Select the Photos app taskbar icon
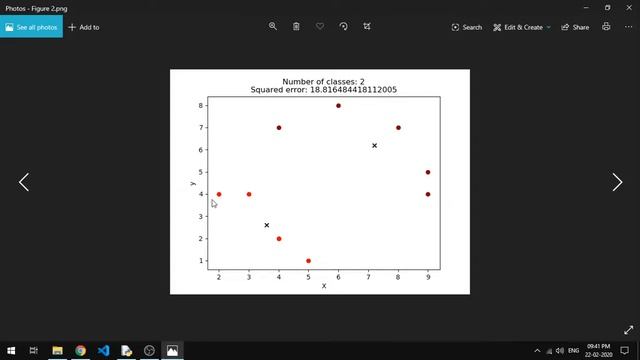Image resolution: width=640 pixels, height=360 pixels. (172, 351)
